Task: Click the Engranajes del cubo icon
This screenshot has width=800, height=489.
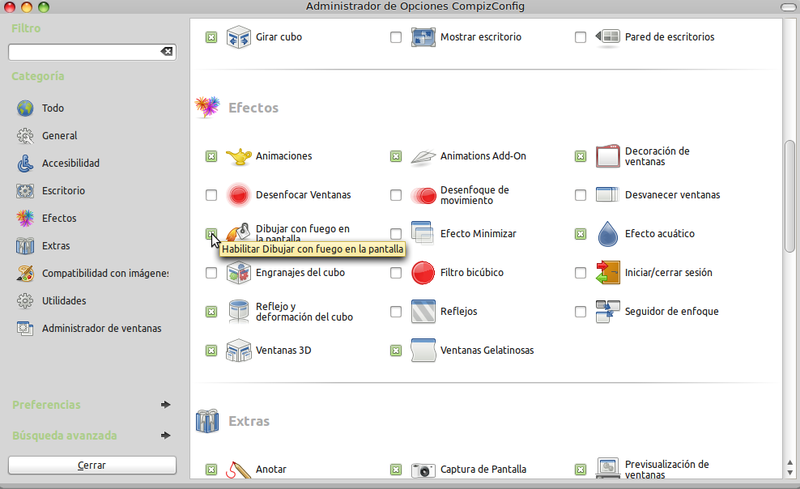Action: coord(238,272)
